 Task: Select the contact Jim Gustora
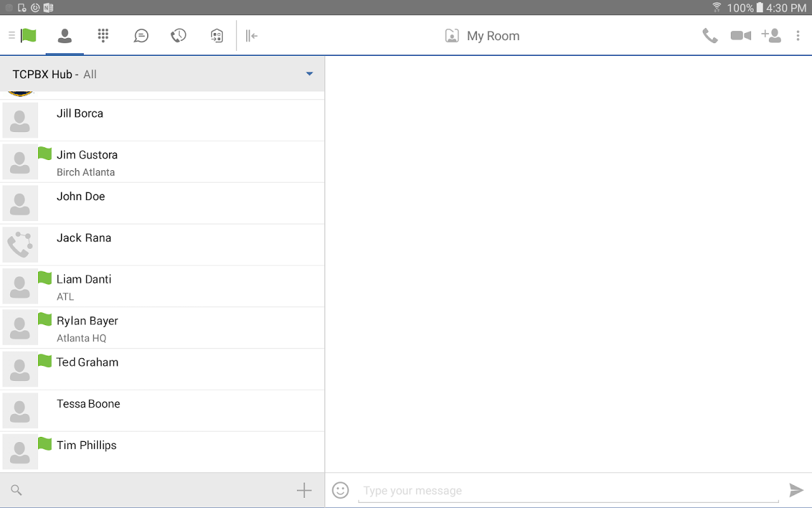[x=162, y=162]
